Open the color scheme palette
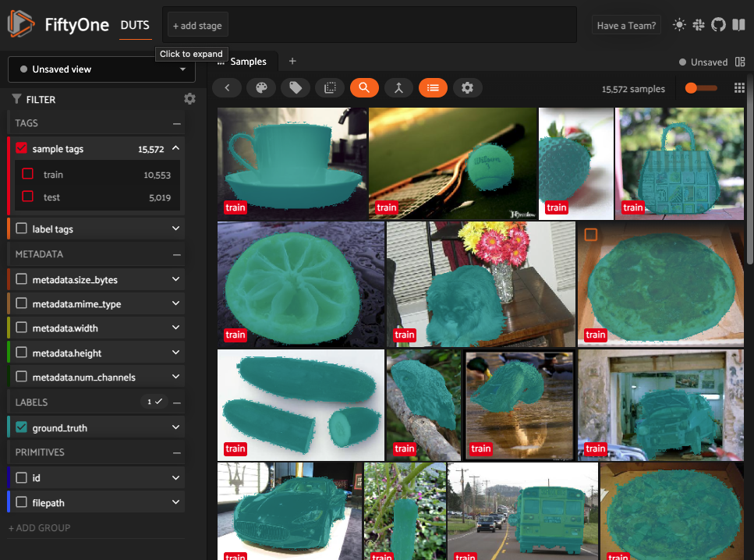 [261, 87]
